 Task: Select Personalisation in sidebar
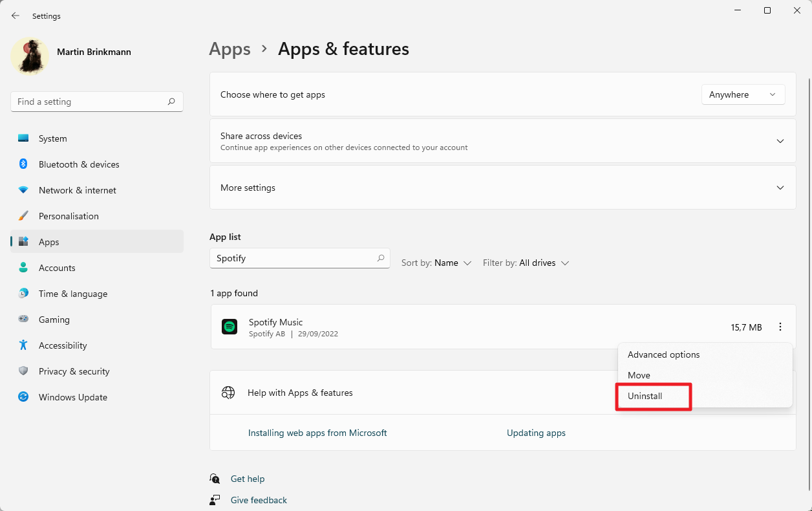click(x=97, y=216)
